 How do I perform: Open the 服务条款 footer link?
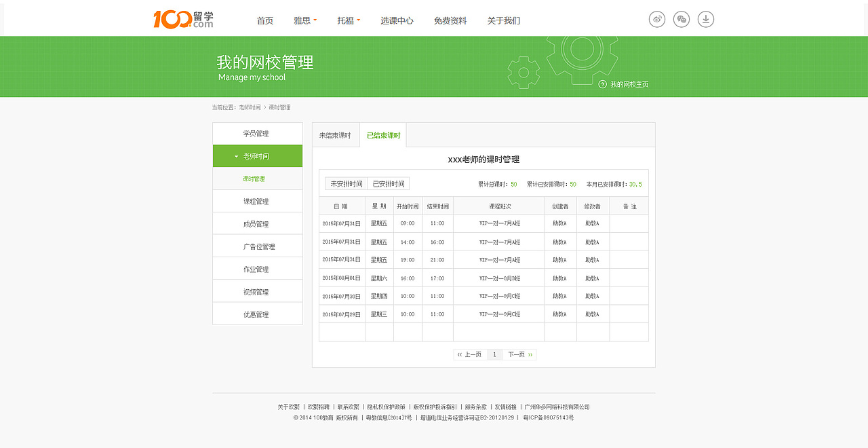475,407
